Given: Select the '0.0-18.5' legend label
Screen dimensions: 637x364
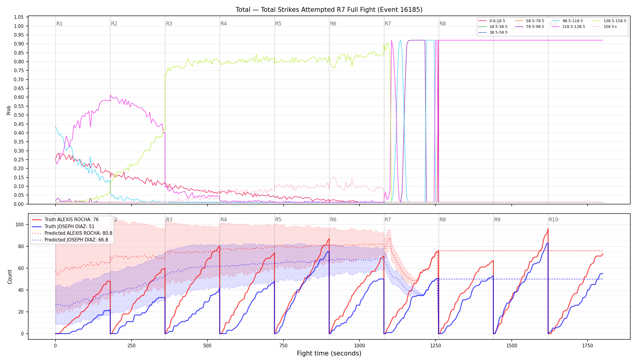Looking at the screenshot, I should [497, 21].
